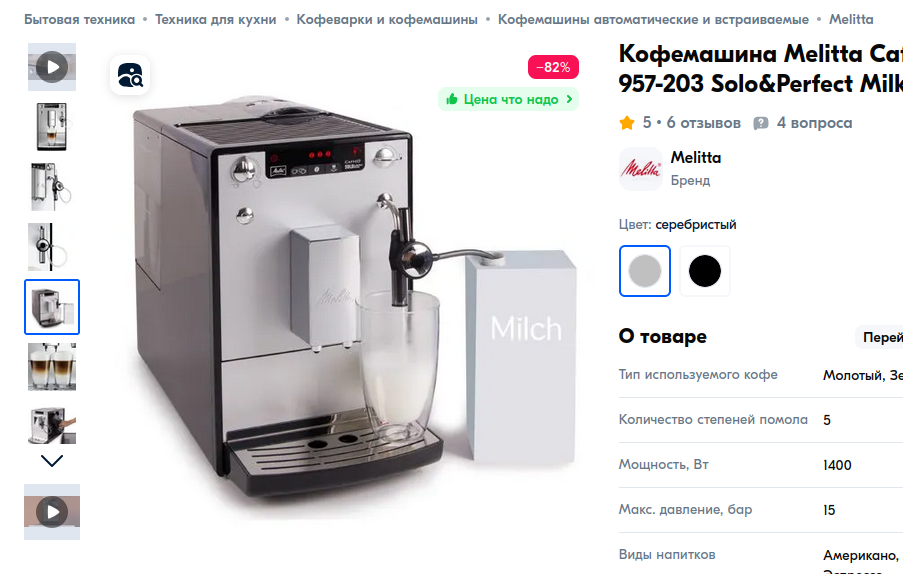Open the Melitta brand logo
Viewport: 903px width, 574px height.
coord(640,169)
